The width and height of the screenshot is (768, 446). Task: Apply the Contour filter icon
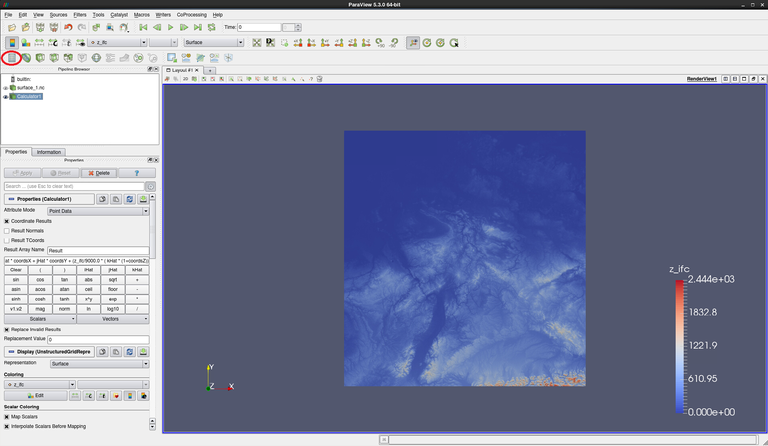(x=26, y=58)
